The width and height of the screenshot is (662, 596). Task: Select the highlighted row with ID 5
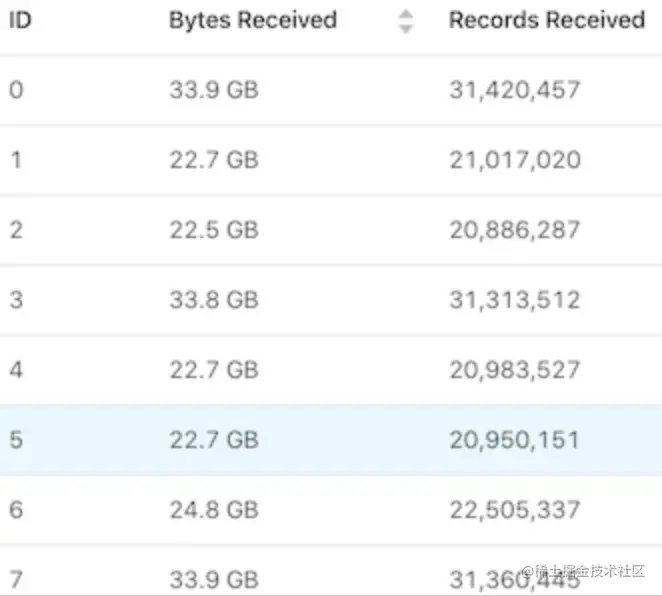pos(331,440)
